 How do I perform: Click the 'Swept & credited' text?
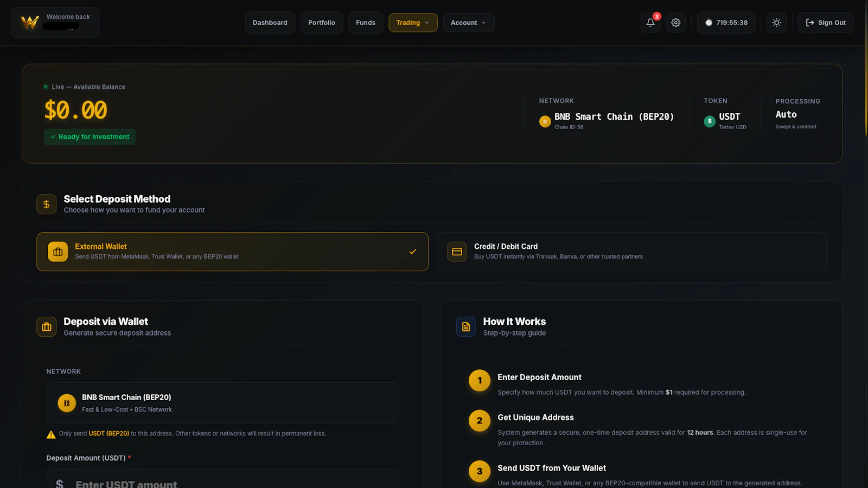pyautogui.click(x=796, y=127)
